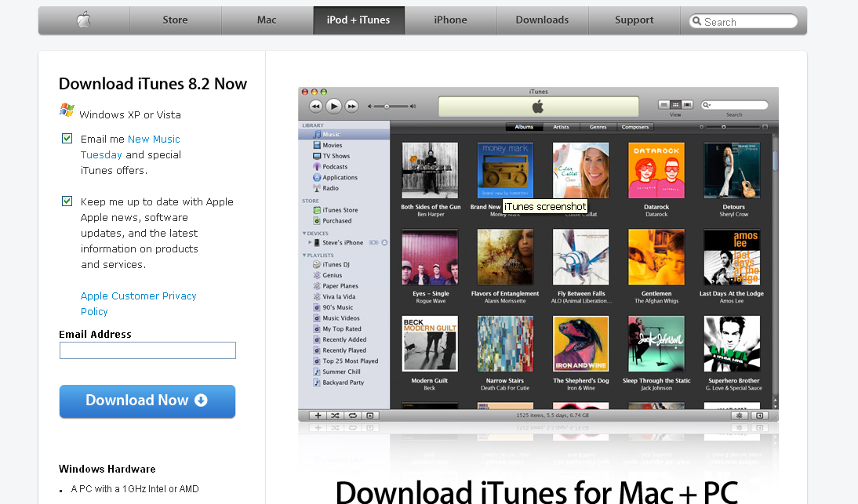Open the Recently Added playlist
This screenshot has width=858, height=504.
click(344, 339)
